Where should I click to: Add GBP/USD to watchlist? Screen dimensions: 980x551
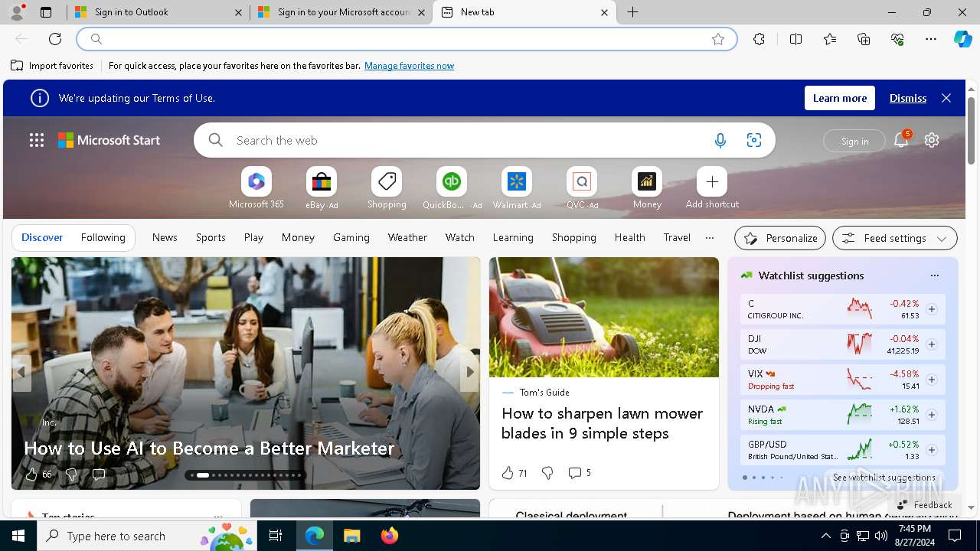932,450
